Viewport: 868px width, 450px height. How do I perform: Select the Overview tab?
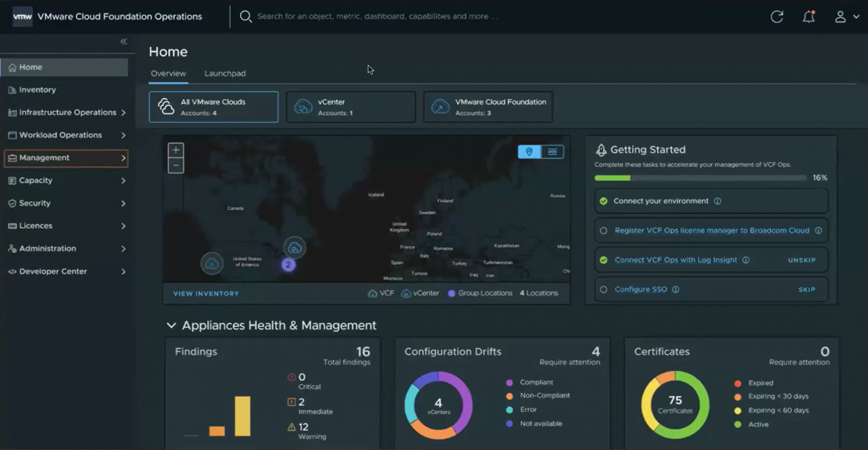coord(168,73)
